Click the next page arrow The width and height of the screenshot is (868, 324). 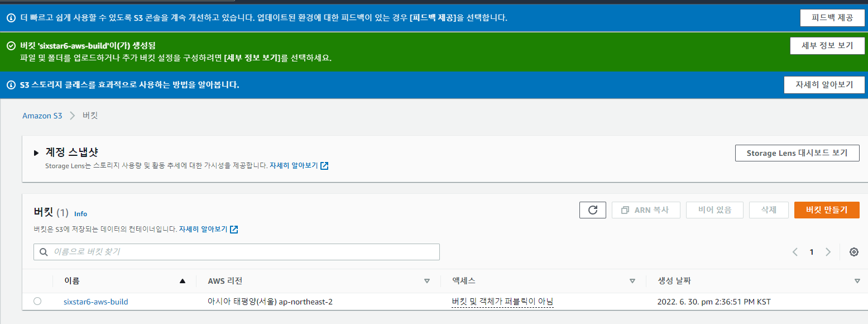[828, 252]
